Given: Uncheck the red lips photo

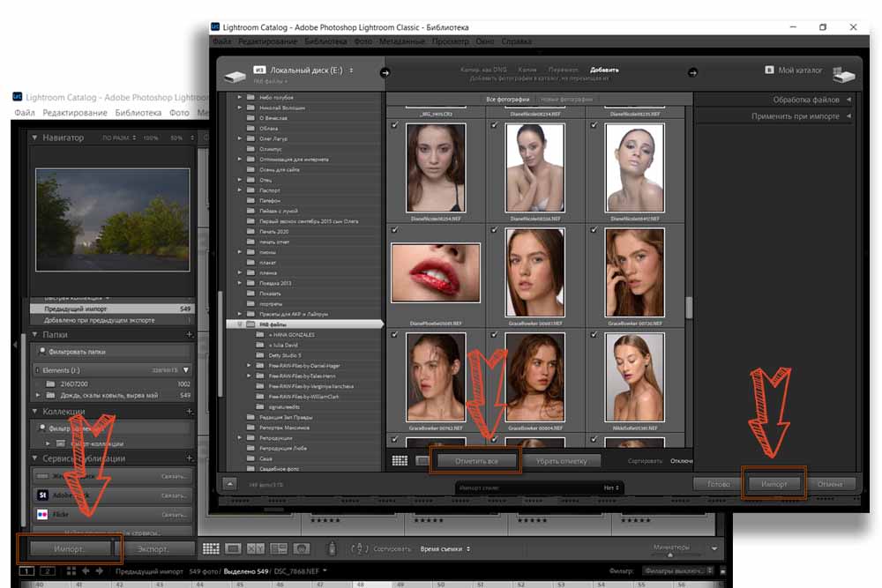Looking at the screenshot, I should pos(395,229).
